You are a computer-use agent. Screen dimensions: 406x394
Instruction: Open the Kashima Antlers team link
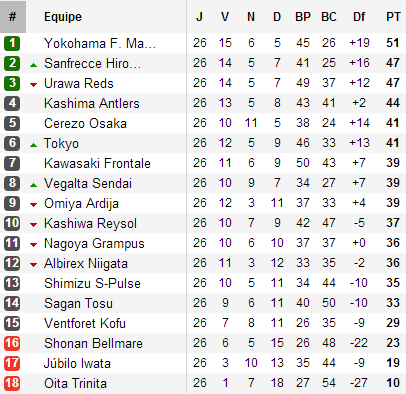click(92, 103)
